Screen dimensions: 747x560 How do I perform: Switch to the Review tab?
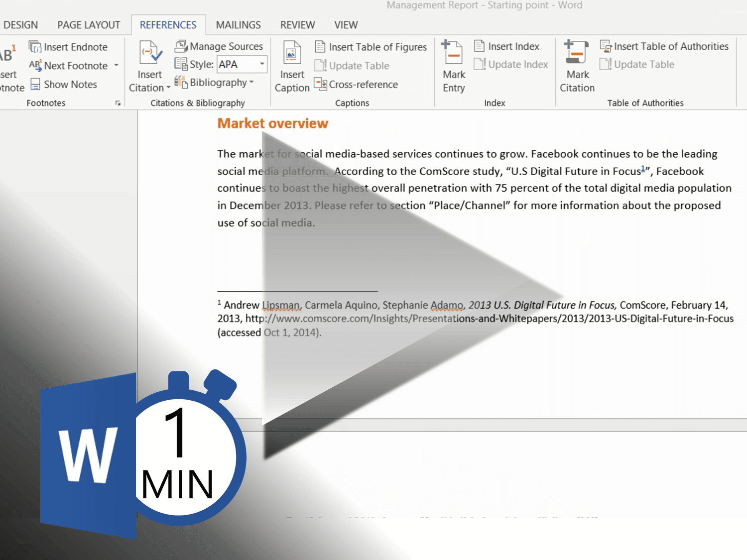point(297,25)
